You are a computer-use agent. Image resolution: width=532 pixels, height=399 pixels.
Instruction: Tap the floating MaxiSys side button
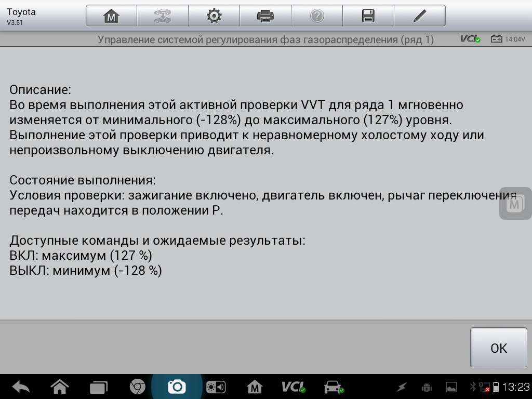pos(515,204)
